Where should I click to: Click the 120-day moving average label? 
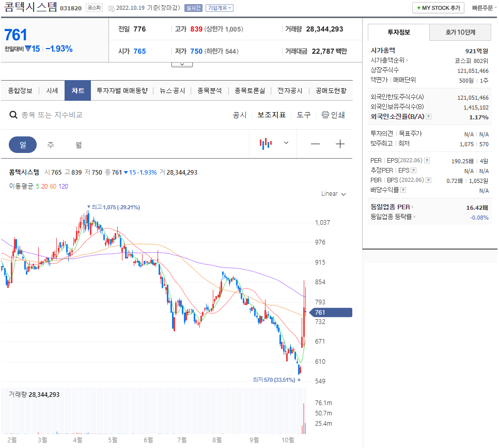tap(64, 186)
